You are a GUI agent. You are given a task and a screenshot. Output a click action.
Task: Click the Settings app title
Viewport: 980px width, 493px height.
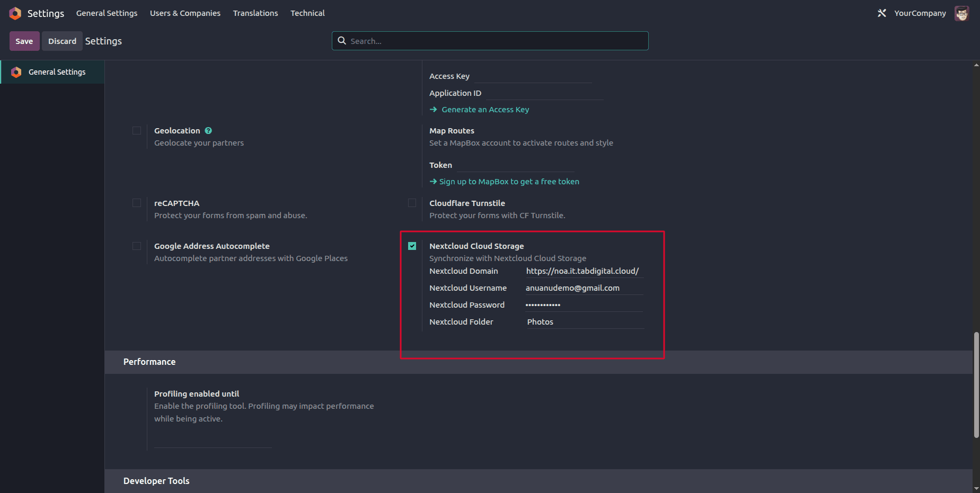(46, 13)
